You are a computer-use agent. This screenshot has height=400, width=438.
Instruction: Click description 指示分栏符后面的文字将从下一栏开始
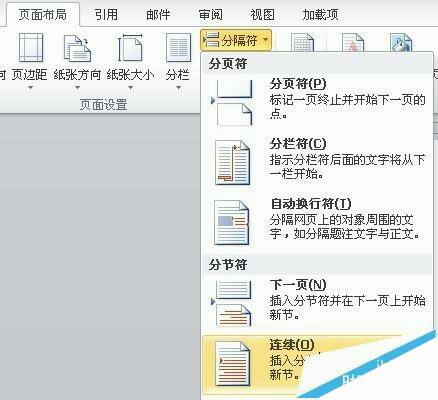click(347, 167)
